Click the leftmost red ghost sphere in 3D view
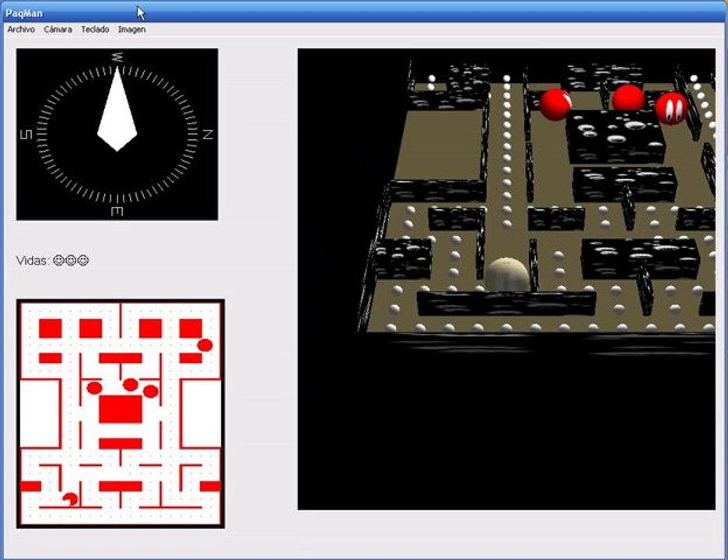728x560 pixels. click(x=555, y=104)
